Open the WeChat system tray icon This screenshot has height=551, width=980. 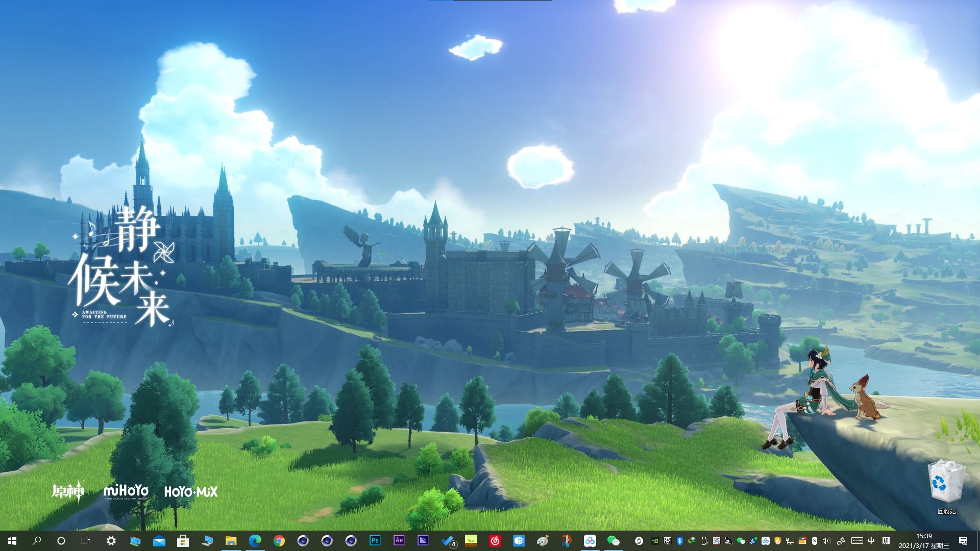click(741, 541)
